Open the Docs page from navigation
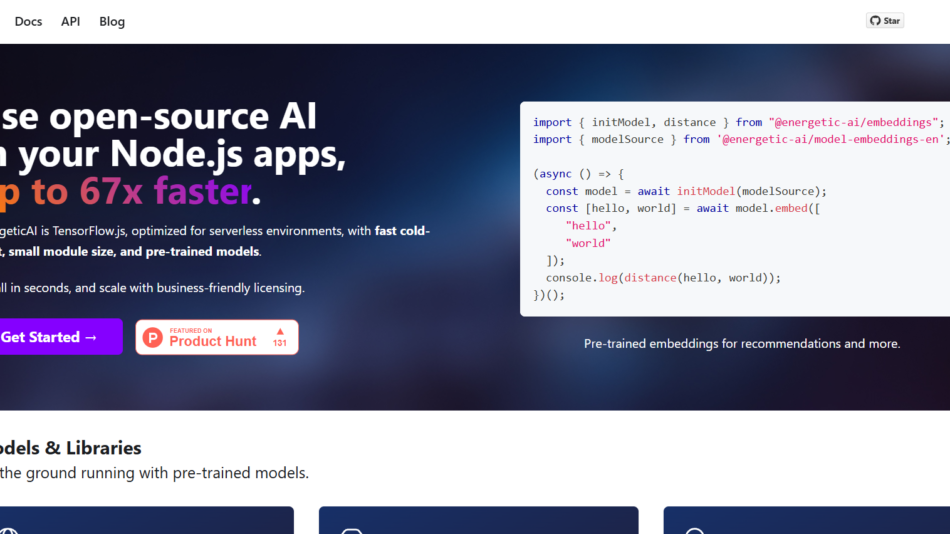 tap(28, 21)
